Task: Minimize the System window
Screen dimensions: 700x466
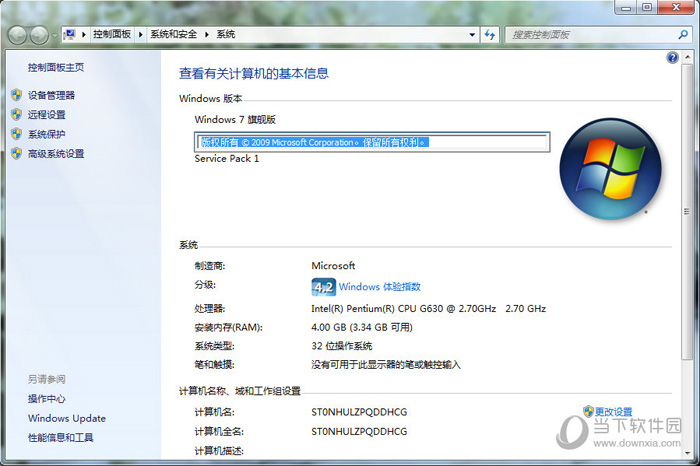Action: tap(625, 7)
